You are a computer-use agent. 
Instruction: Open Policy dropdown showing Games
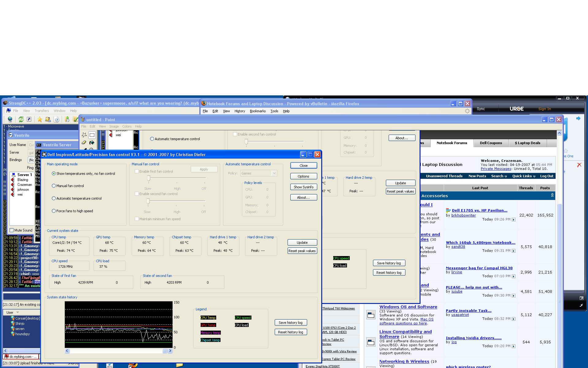click(274, 173)
